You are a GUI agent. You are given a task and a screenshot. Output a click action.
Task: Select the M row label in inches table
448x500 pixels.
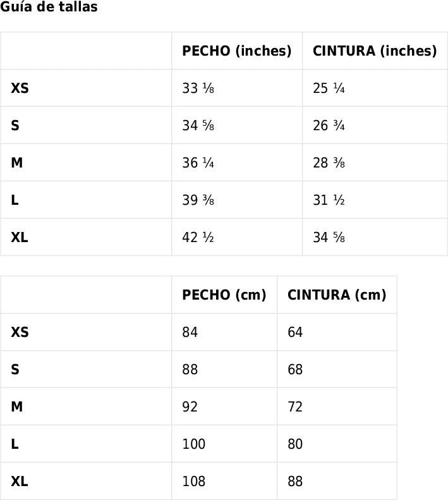tap(17, 163)
